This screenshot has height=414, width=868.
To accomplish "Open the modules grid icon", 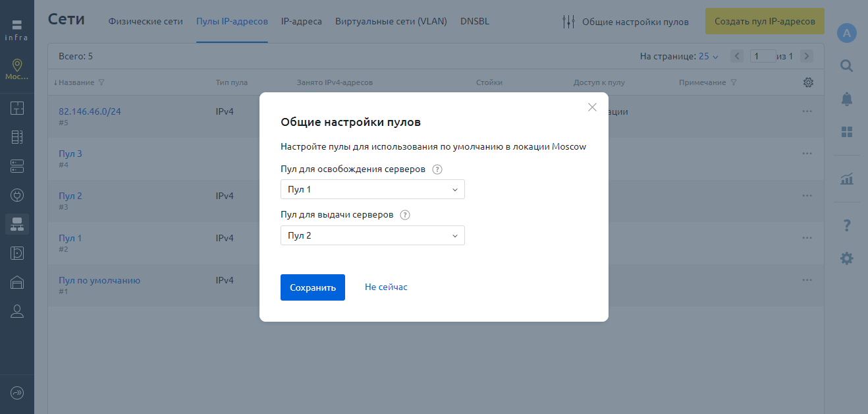I will click(x=847, y=132).
